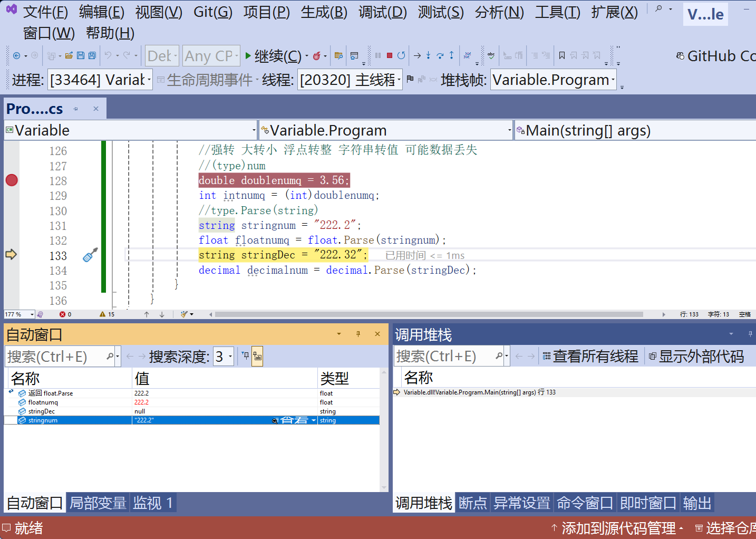Switch to the 局部变量 tab

pos(98,503)
